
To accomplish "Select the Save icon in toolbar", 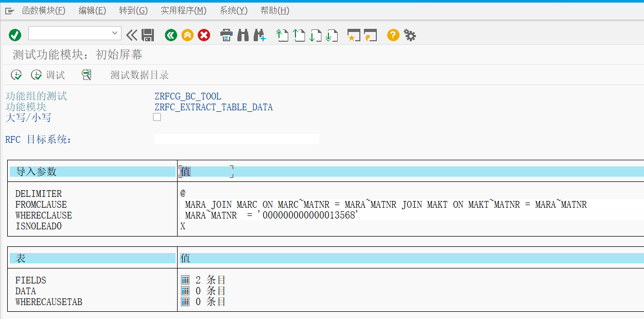I will pos(147,35).
